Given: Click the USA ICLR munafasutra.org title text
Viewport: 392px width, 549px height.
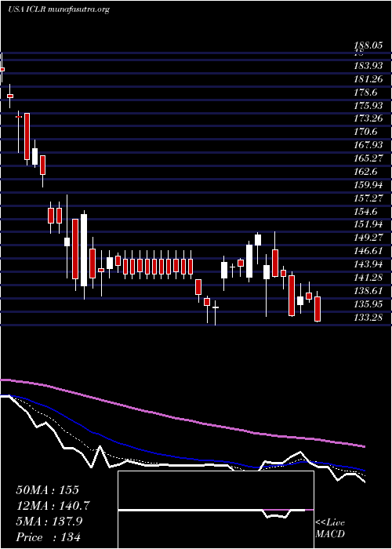Looking at the screenshot, I should [59, 9].
